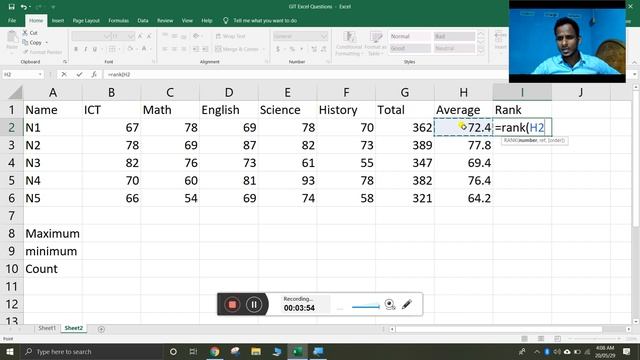Viewport: 640px width, 360px height.
Task: Click the Windows search box Type here to search
Action: (x=91, y=351)
